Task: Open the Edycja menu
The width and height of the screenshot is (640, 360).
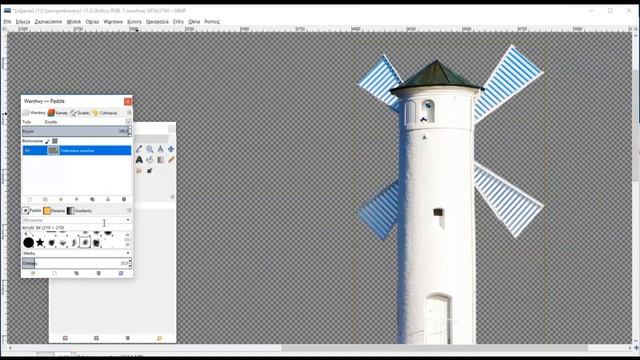Action: pos(23,22)
